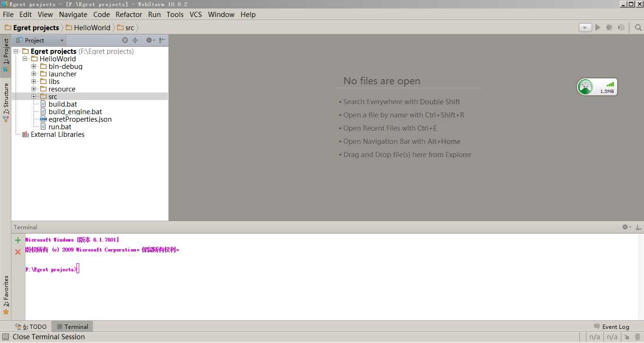Viewport: 644px width, 343px height.
Task: Hide the Project tool window
Action: (162, 41)
